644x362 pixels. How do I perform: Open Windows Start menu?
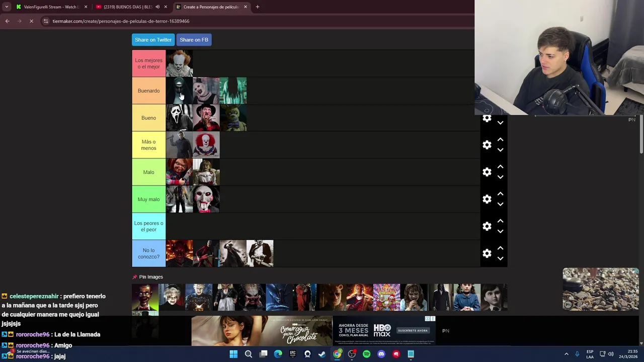pyautogui.click(x=233, y=354)
